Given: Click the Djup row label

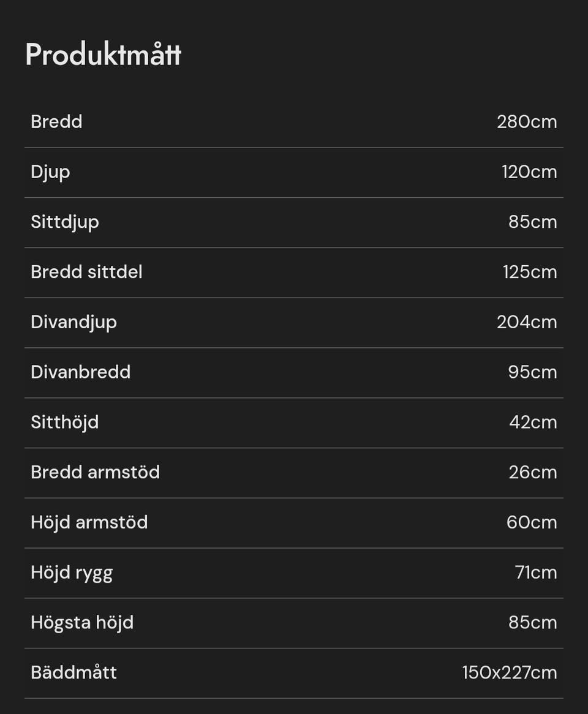Looking at the screenshot, I should point(50,172).
